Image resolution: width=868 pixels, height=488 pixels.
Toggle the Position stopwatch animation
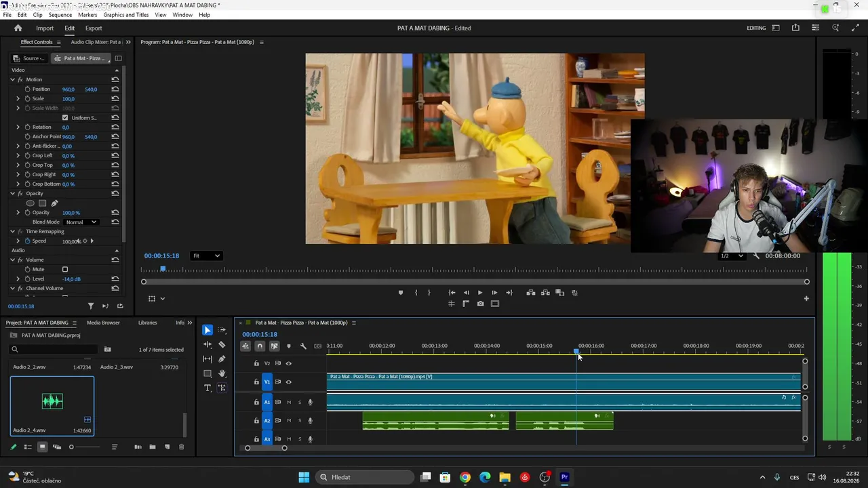point(28,89)
